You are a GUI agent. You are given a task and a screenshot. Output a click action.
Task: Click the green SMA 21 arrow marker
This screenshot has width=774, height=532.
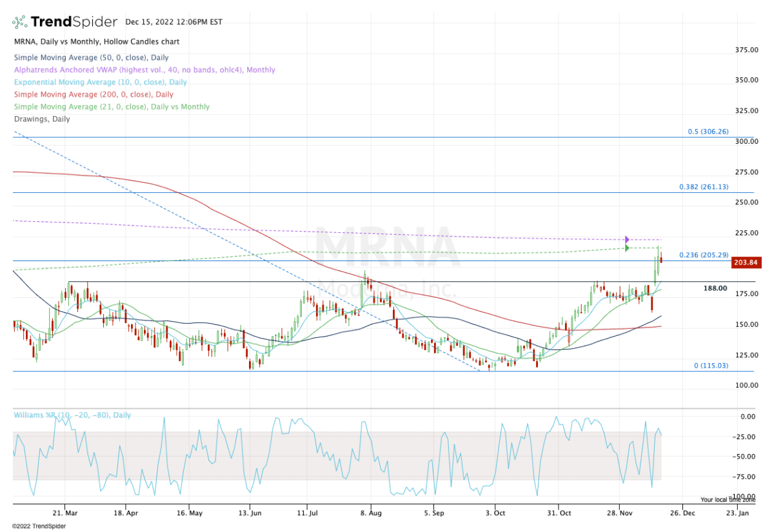pos(626,248)
